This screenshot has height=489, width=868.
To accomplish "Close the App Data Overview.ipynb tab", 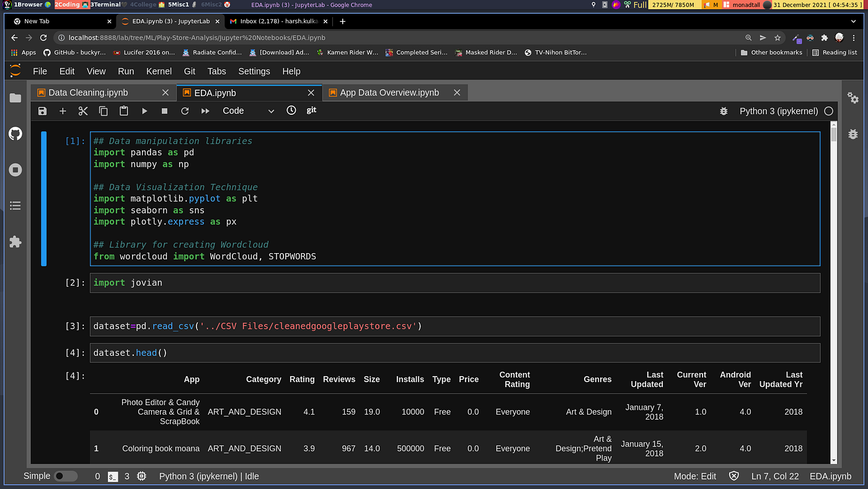I will point(457,92).
